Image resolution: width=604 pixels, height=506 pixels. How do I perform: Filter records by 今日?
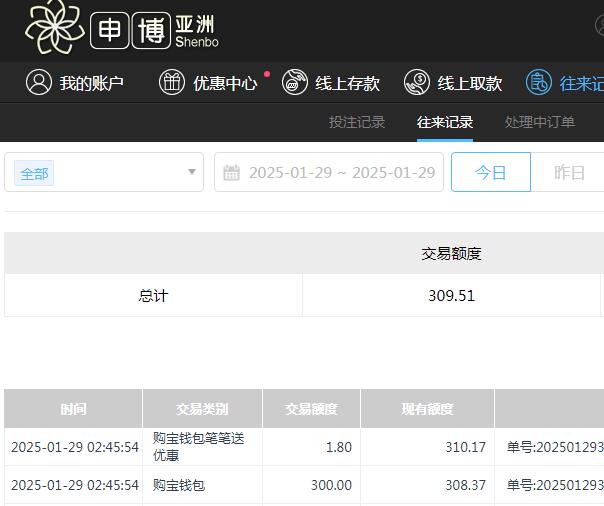coord(491,172)
